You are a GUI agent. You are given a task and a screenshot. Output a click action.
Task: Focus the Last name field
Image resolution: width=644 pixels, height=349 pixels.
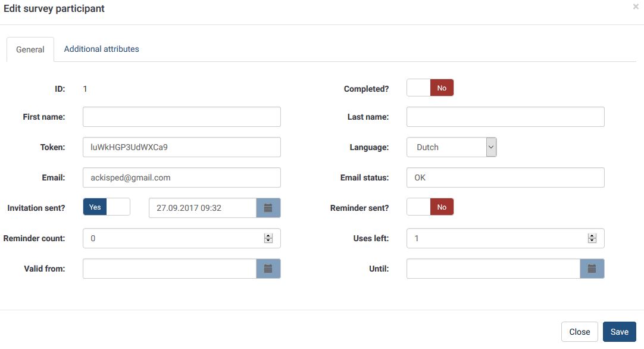point(505,117)
